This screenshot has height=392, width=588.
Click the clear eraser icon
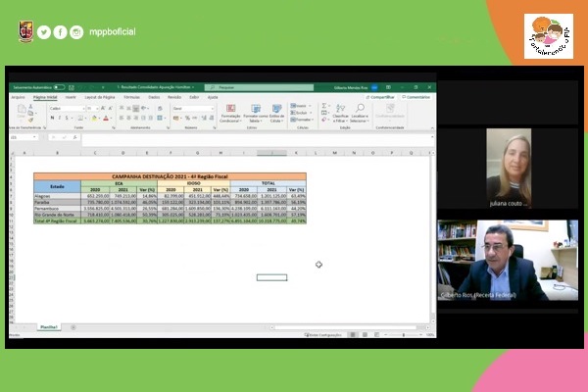(x=324, y=120)
